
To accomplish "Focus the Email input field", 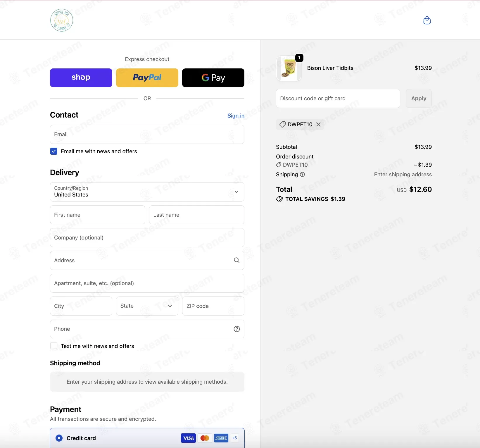I will [147, 135].
